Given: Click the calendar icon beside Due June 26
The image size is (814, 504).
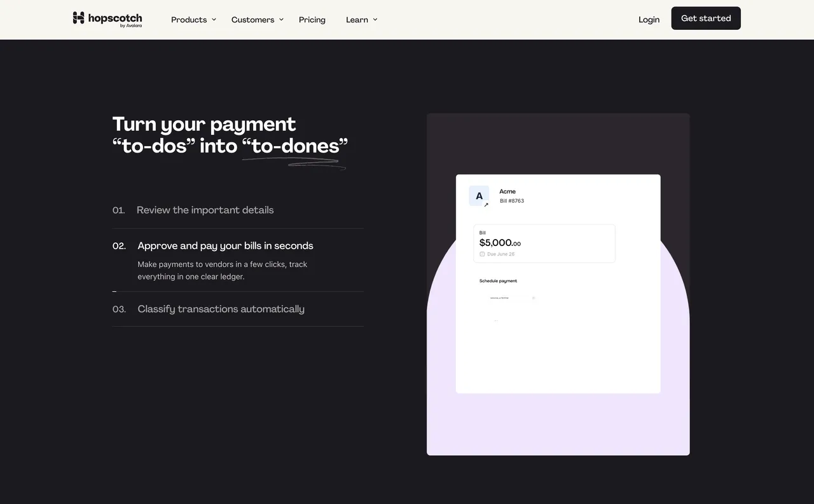Looking at the screenshot, I should tap(481, 254).
